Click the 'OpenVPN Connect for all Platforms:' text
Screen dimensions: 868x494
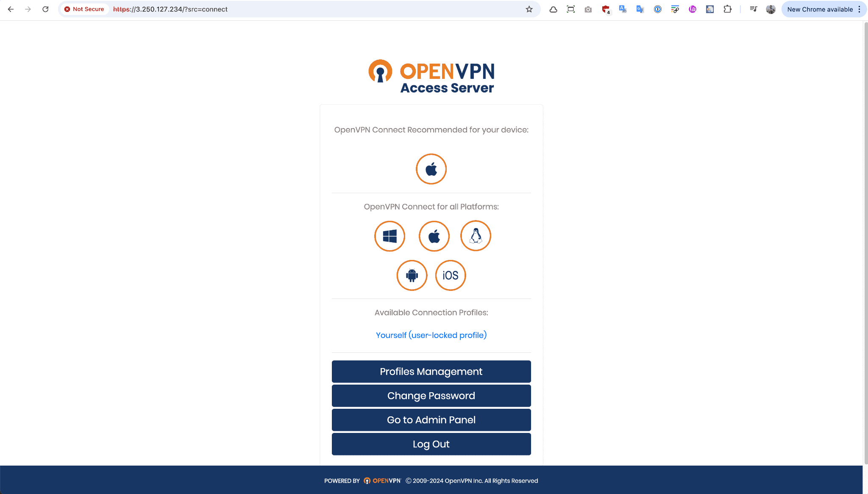click(x=431, y=207)
